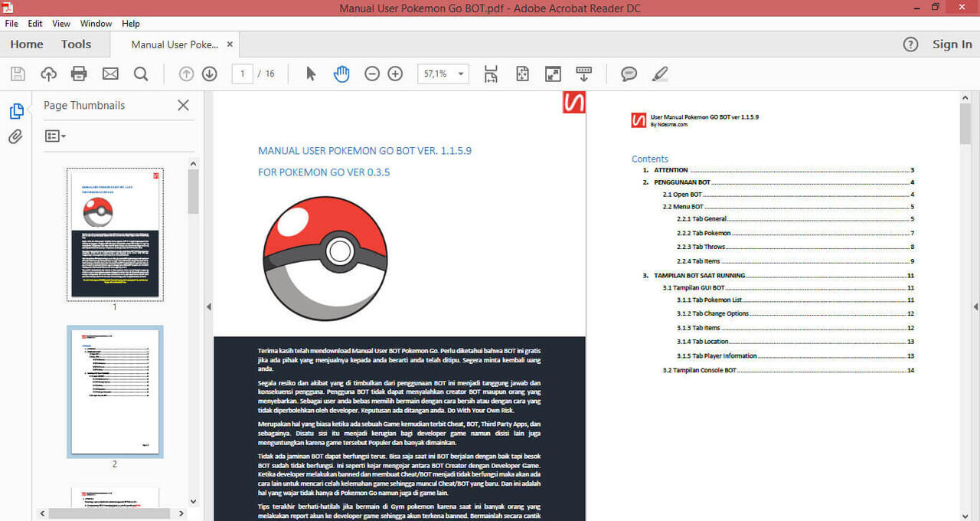This screenshot has width=980, height=521.
Task: Click 2.1 Open BOT contents entry
Action: (789, 195)
